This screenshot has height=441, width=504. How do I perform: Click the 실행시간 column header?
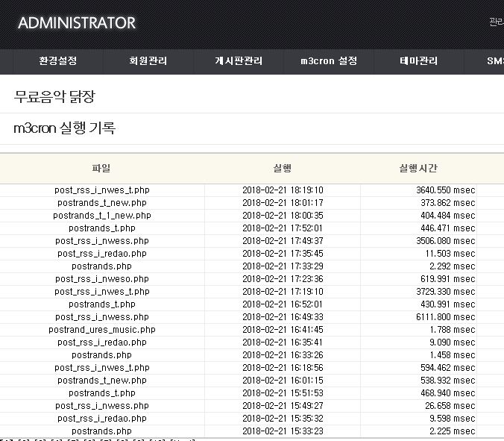(418, 169)
